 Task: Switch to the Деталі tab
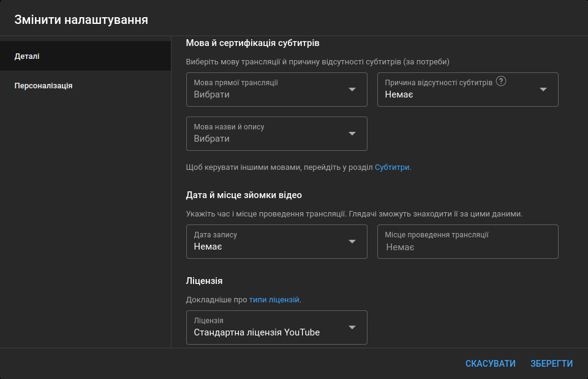click(85, 56)
